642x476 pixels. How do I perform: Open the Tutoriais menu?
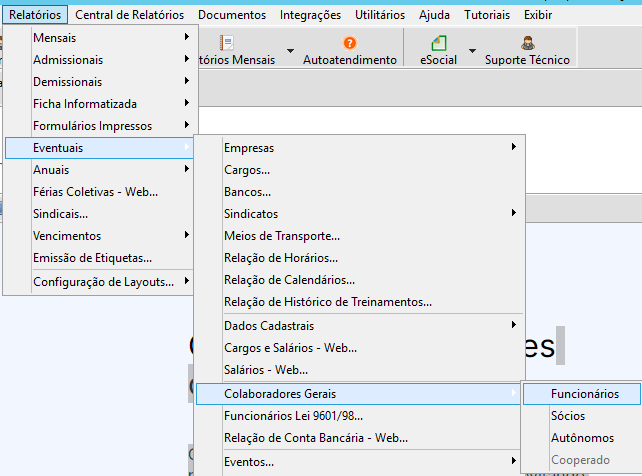pos(487,15)
